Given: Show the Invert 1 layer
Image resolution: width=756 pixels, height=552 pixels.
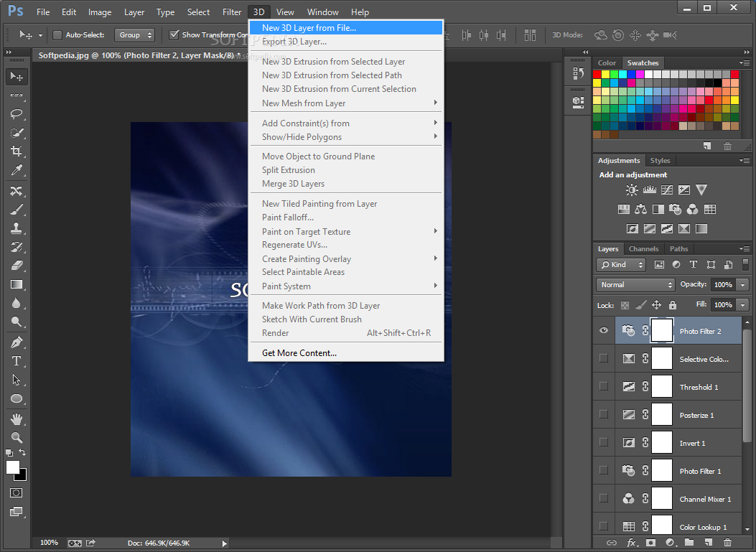Looking at the screenshot, I should (x=604, y=442).
